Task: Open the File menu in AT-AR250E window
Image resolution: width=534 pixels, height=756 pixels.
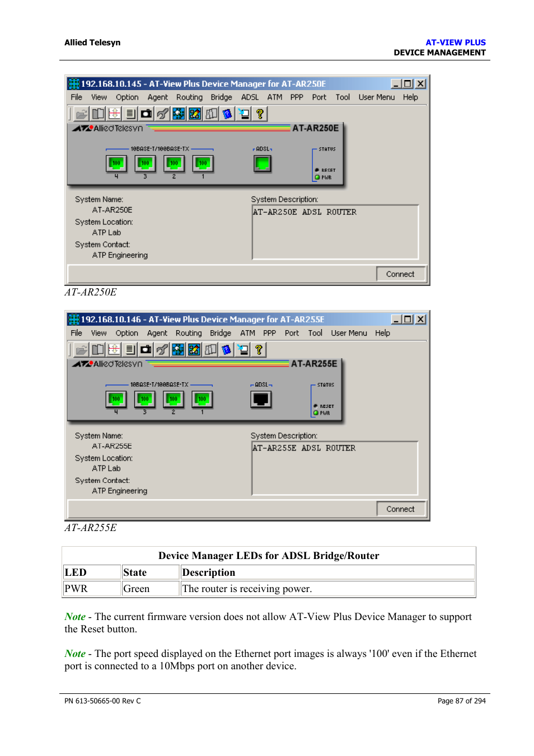Action: point(77,97)
